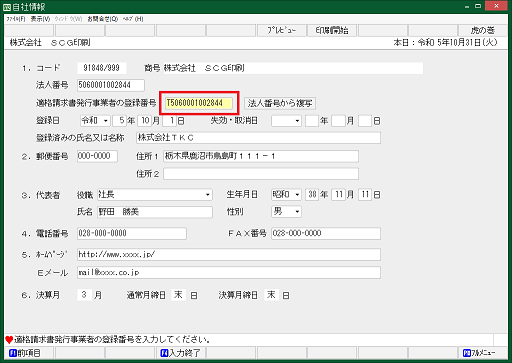Viewport: 512px width, 363px height.
Task: Click the 登録日 month field
Action: click(x=145, y=121)
